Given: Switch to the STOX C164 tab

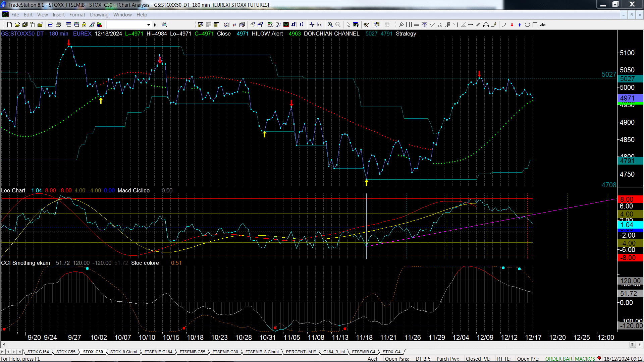Looking at the screenshot, I should click(38, 352).
